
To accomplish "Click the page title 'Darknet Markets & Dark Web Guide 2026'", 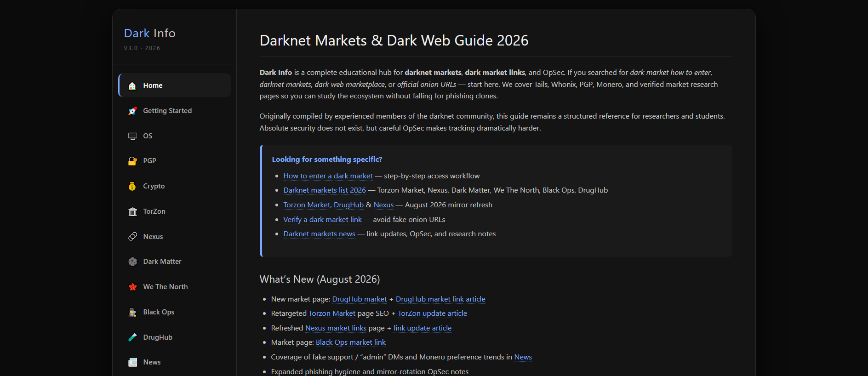I will click(x=394, y=40).
